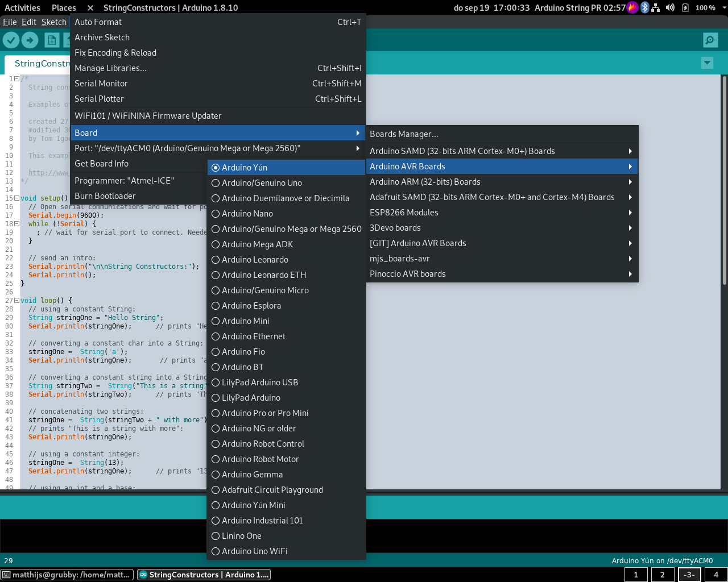
Task: Click the flame icon in top bar
Action: (632, 7)
